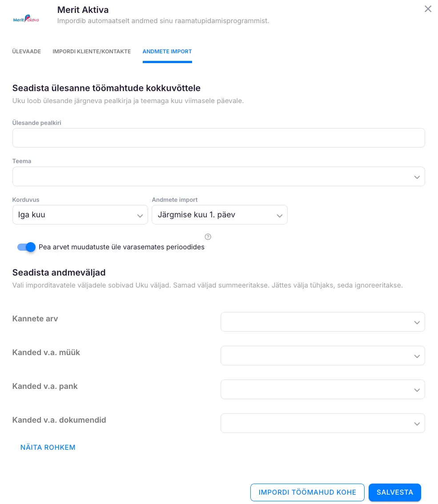Select the Andmete import tab
The width and height of the screenshot is (438, 504).
pos(167,52)
